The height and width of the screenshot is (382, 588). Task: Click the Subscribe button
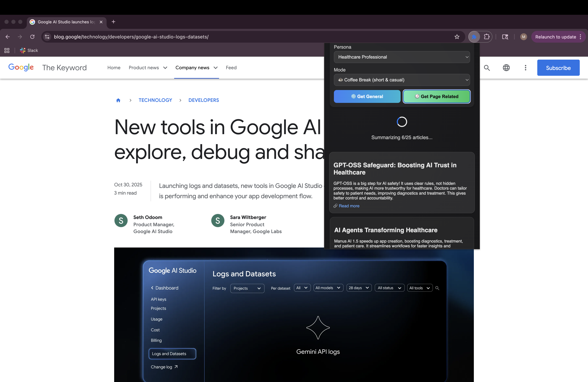558,68
